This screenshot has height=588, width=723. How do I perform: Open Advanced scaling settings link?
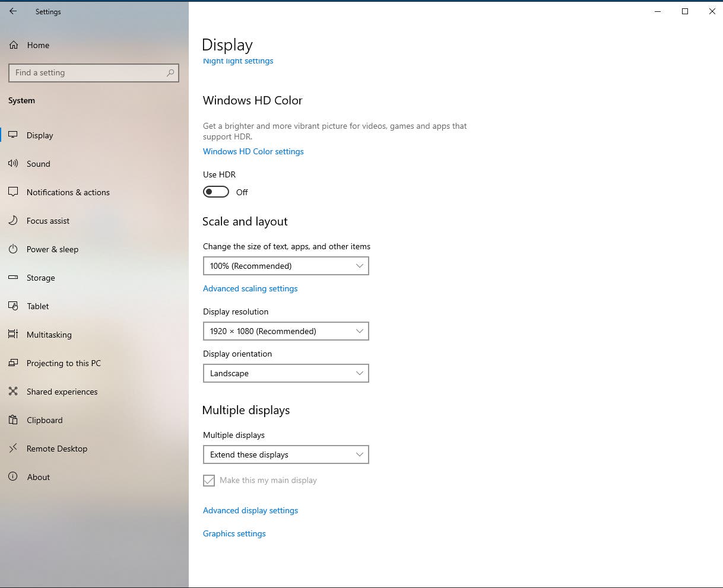coord(250,288)
